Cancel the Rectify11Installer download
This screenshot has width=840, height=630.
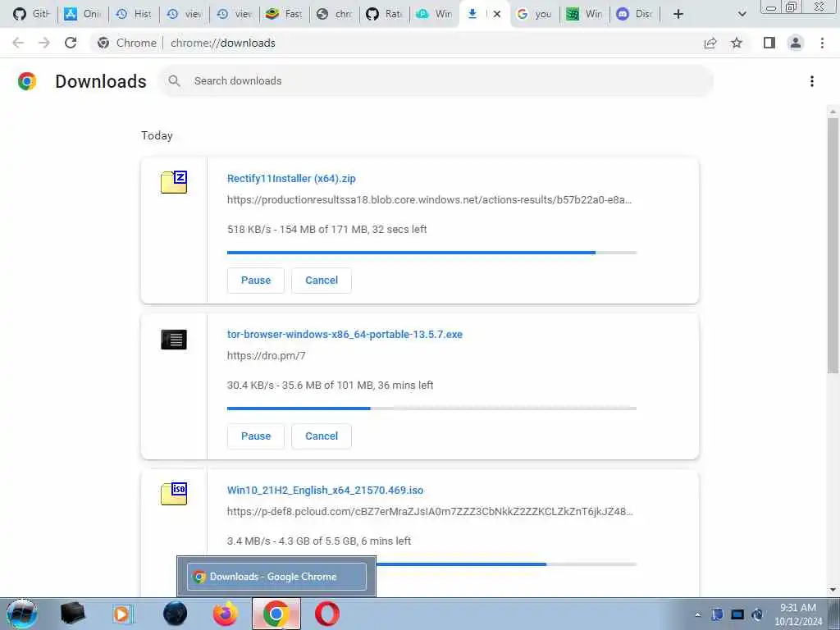pyautogui.click(x=322, y=281)
